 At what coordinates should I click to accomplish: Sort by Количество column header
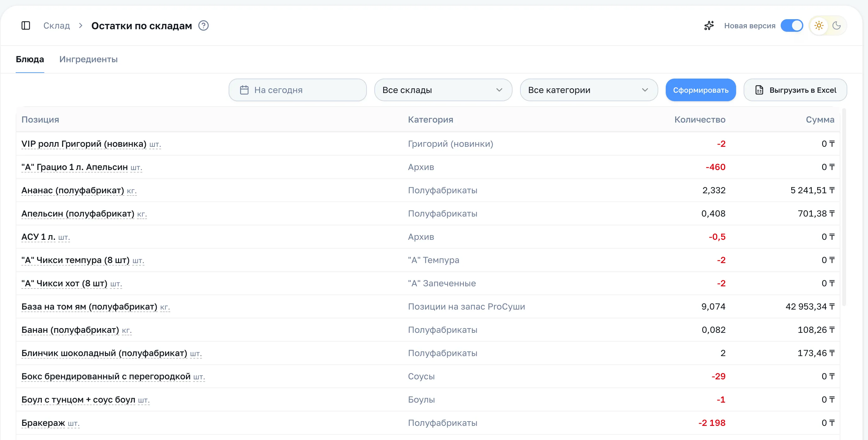pyautogui.click(x=700, y=120)
